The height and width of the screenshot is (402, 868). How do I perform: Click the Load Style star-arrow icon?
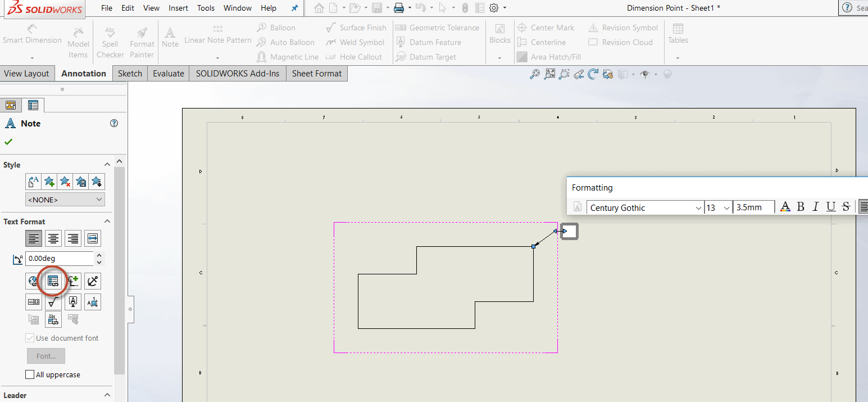97,182
